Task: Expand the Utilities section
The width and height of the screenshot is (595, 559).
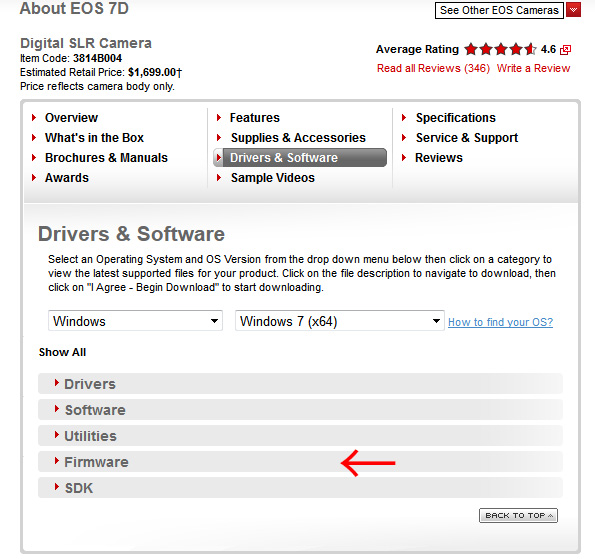Action: (300, 436)
